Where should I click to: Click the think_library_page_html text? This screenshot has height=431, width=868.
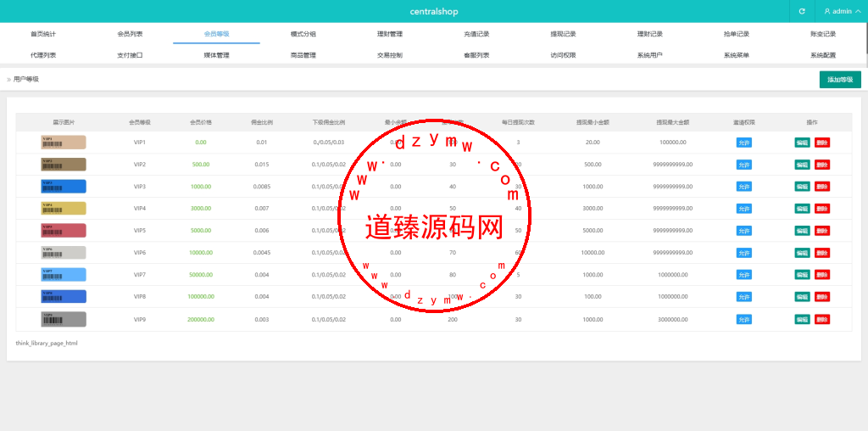pyautogui.click(x=47, y=344)
